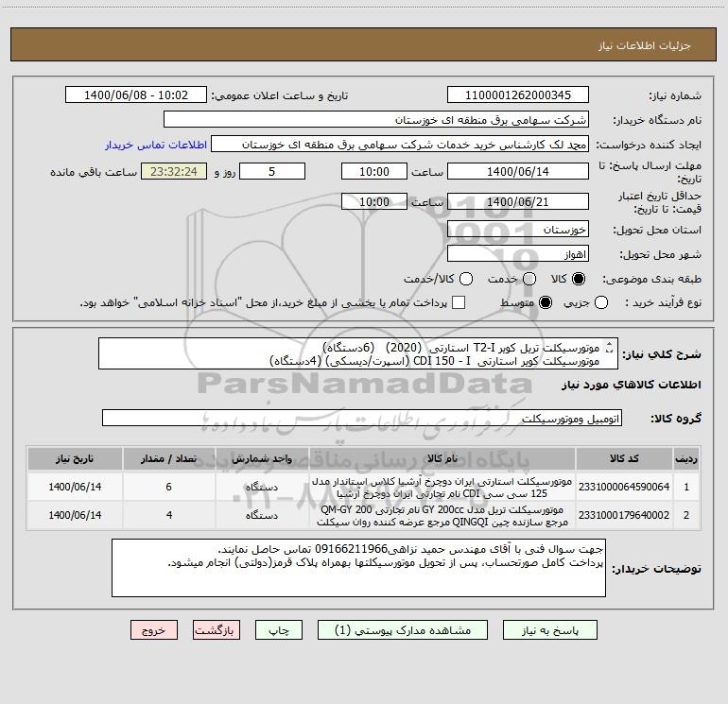Click the پاسخ به نیاز button
The width and height of the screenshot is (728, 704).
[549, 630]
